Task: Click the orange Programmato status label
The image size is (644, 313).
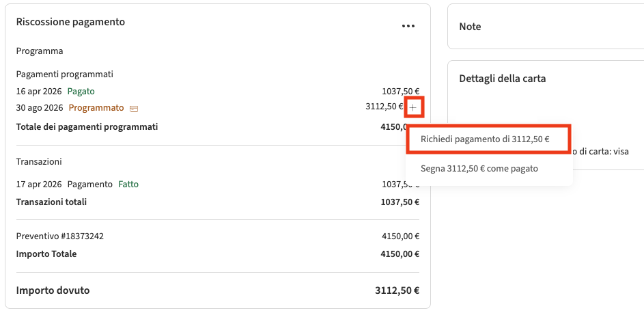Action: (x=96, y=108)
